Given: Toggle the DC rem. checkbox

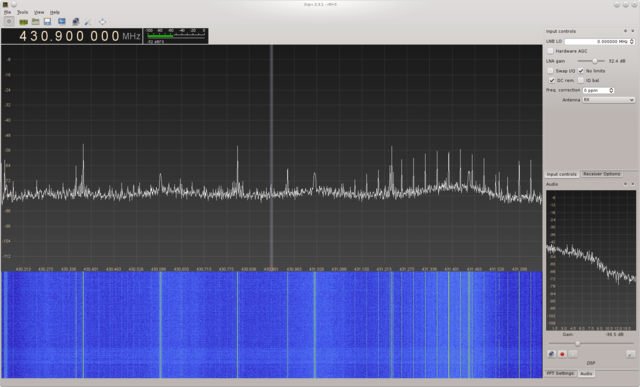Looking at the screenshot, I should coord(551,80).
